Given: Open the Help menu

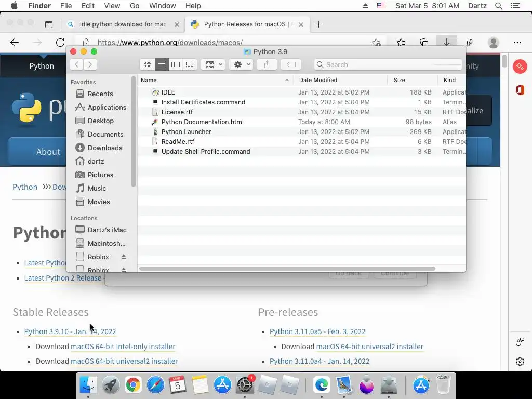Looking at the screenshot, I should pyautogui.click(x=193, y=6).
